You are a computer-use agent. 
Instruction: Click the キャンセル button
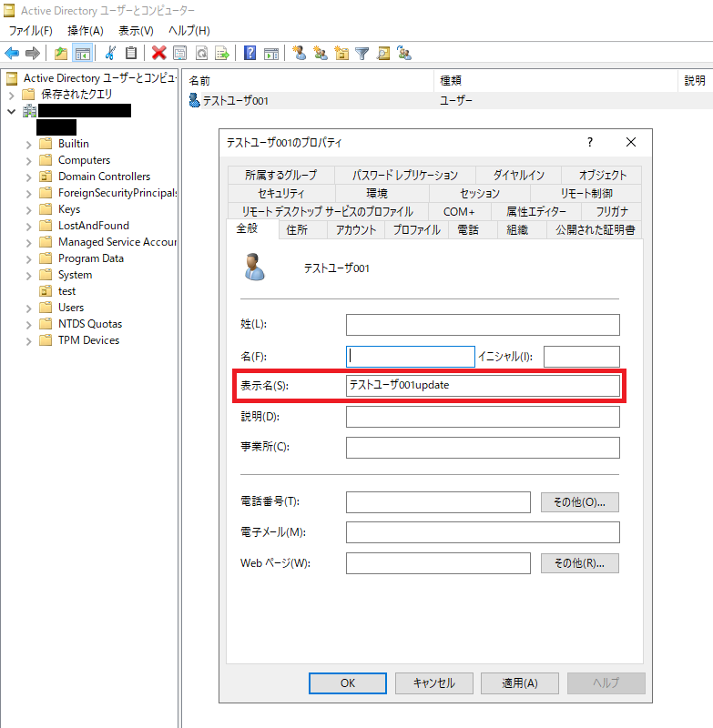click(x=433, y=683)
